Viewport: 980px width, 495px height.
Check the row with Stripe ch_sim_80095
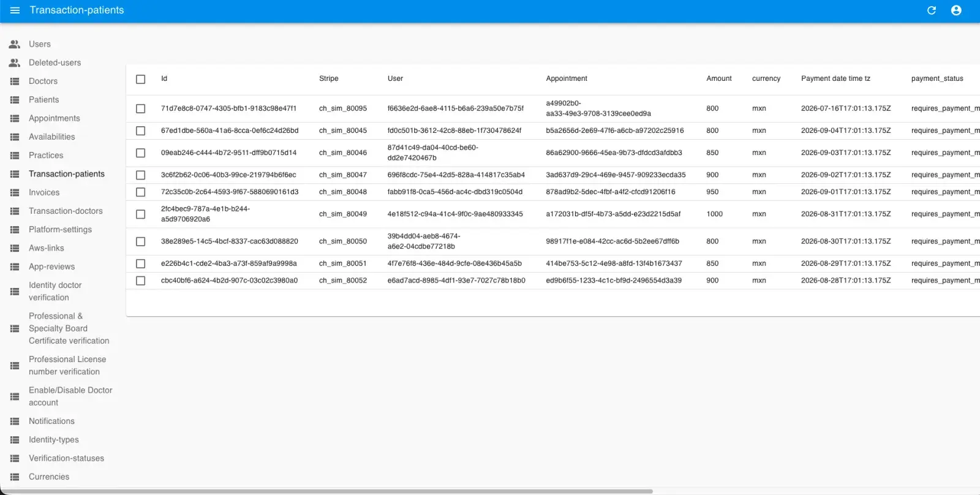(141, 108)
